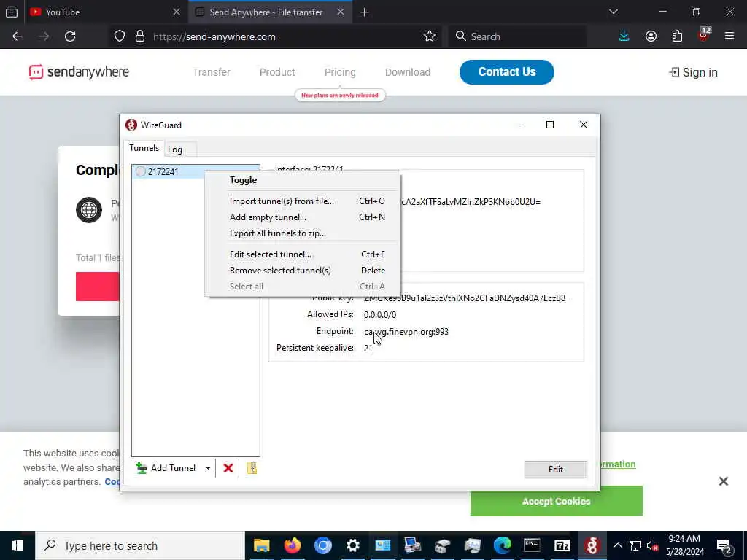Click the Firefox View icon left of the tabs

click(12, 12)
